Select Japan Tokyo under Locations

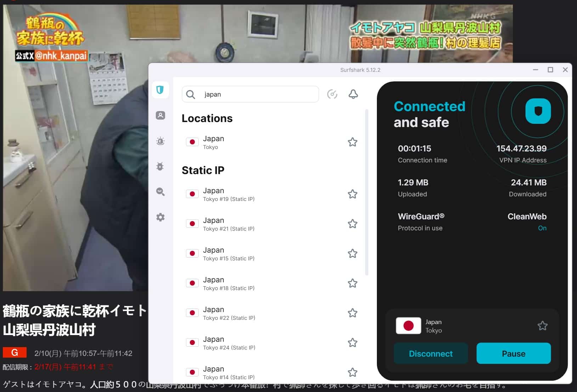pos(271,142)
